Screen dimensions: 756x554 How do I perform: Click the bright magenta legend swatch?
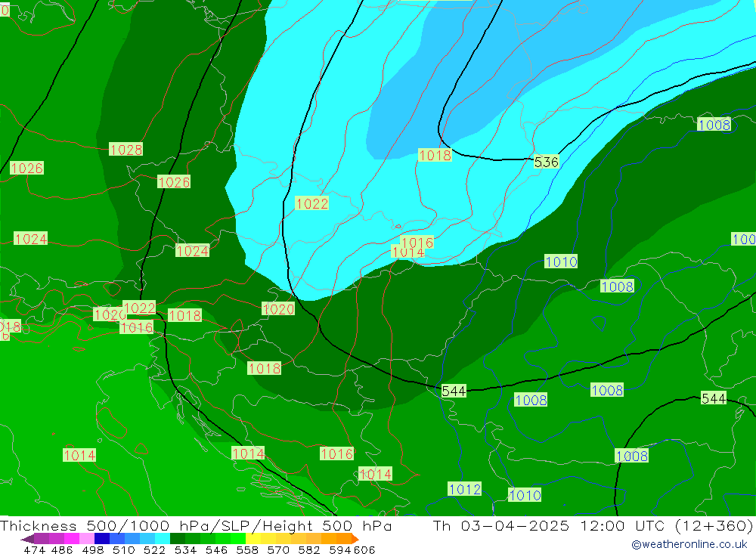tap(71, 538)
